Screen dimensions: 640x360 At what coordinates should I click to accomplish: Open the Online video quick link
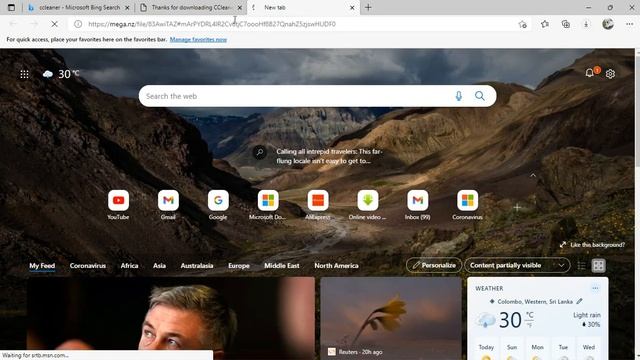[367, 205]
